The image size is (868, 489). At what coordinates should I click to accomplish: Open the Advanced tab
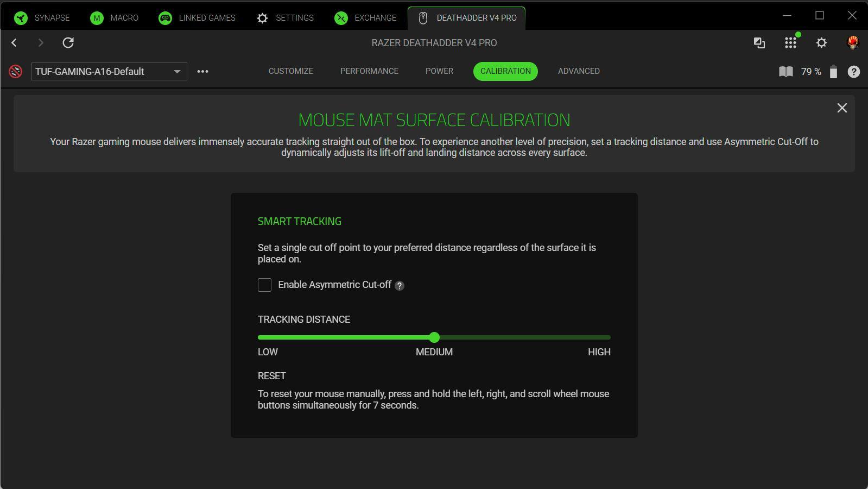click(579, 71)
